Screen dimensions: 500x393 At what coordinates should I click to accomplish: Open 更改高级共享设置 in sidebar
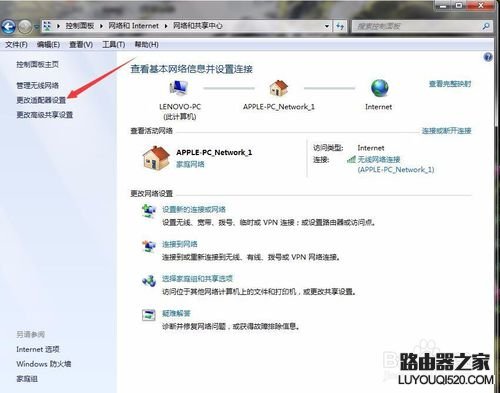44,115
